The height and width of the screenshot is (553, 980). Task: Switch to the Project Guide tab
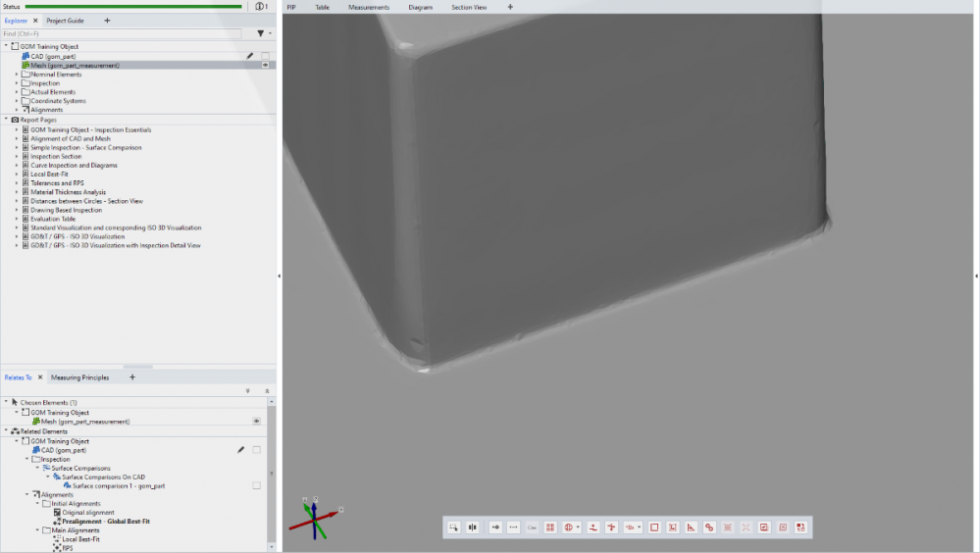[68, 20]
